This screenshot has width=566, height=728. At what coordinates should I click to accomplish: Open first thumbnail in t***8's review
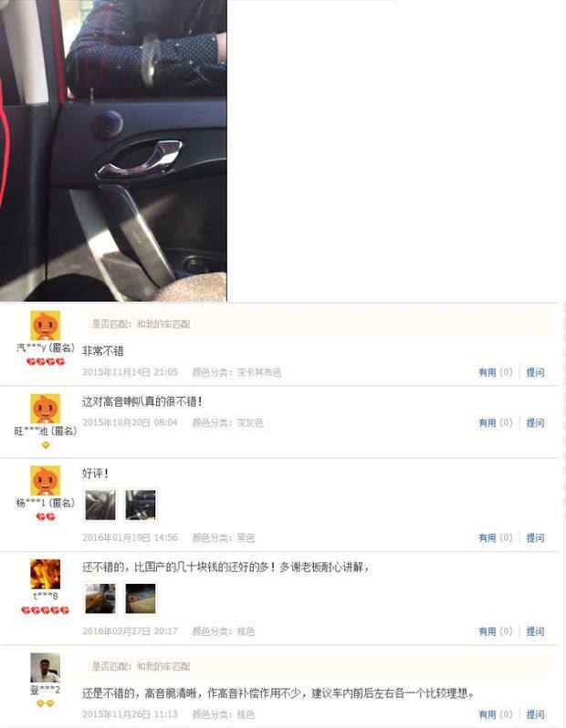(100, 598)
